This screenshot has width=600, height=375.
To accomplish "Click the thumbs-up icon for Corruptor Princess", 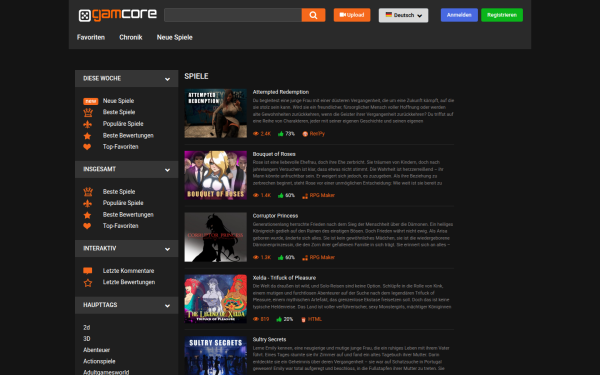I will 281,257.
